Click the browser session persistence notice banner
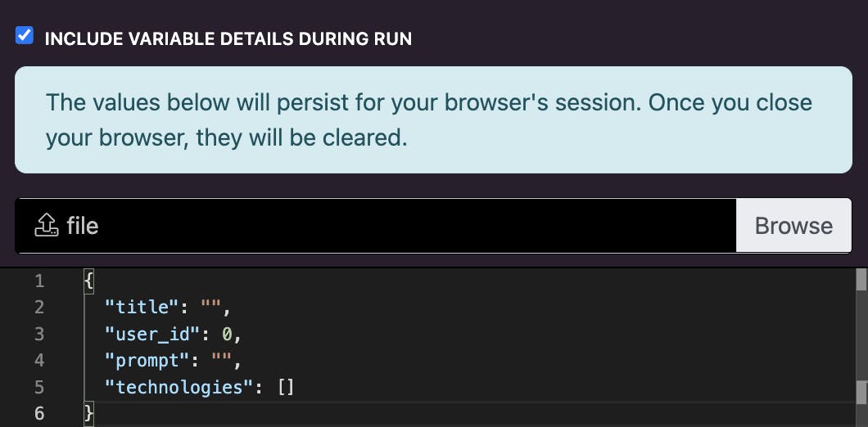Viewport: 868px width, 427px height. coord(433,120)
